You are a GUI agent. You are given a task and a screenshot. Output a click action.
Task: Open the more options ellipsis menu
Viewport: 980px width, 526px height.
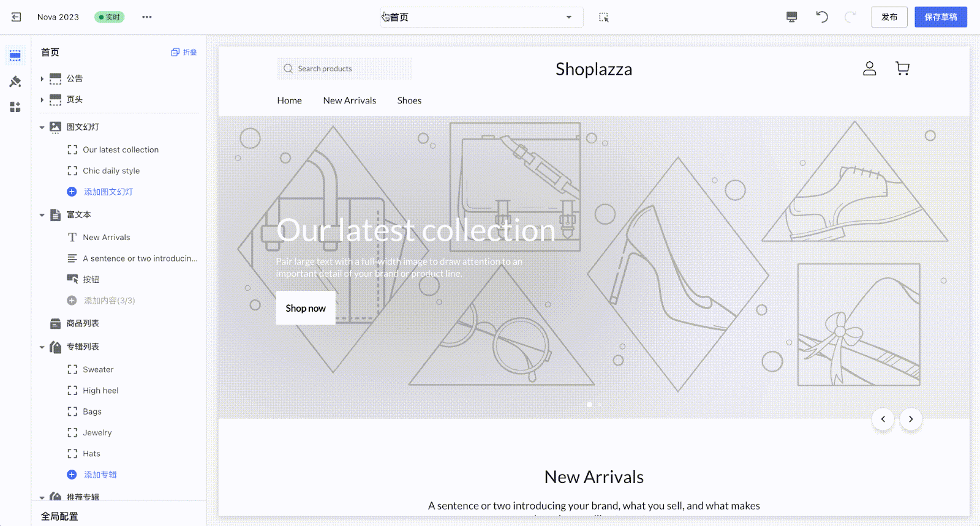[x=147, y=17]
